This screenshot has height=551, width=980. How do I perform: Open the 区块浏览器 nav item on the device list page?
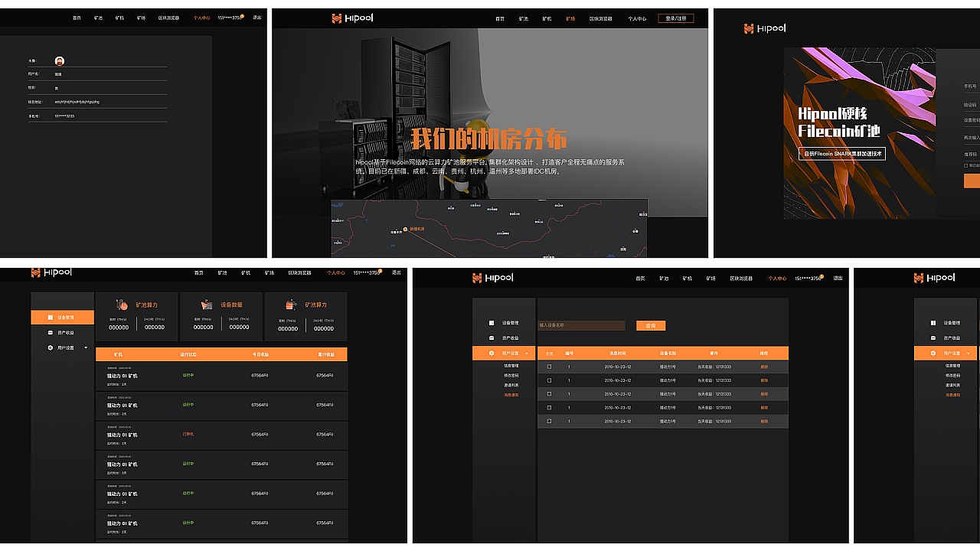[299, 272]
